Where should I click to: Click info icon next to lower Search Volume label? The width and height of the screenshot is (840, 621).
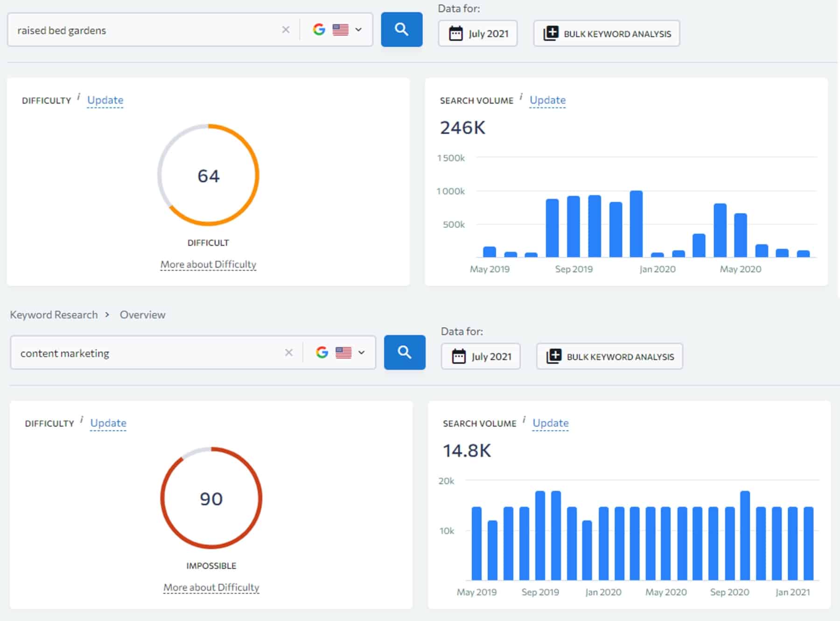coord(524,419)
